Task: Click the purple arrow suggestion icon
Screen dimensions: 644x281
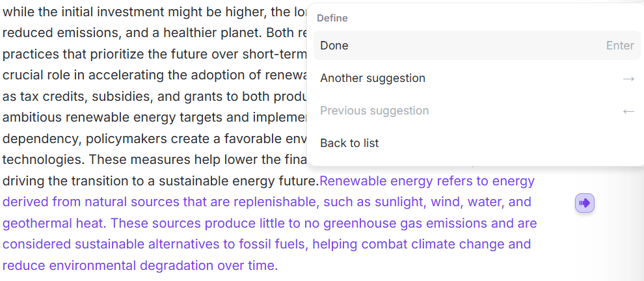Action: tap(584, 203)
